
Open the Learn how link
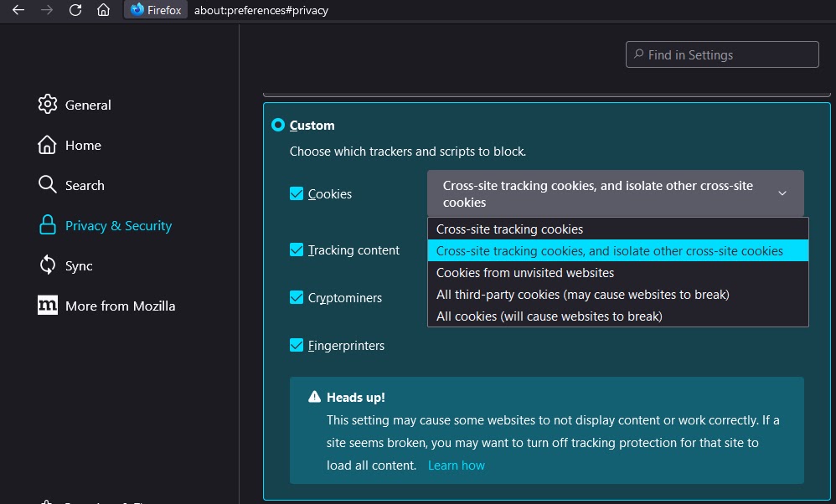[x=456, y=465]
